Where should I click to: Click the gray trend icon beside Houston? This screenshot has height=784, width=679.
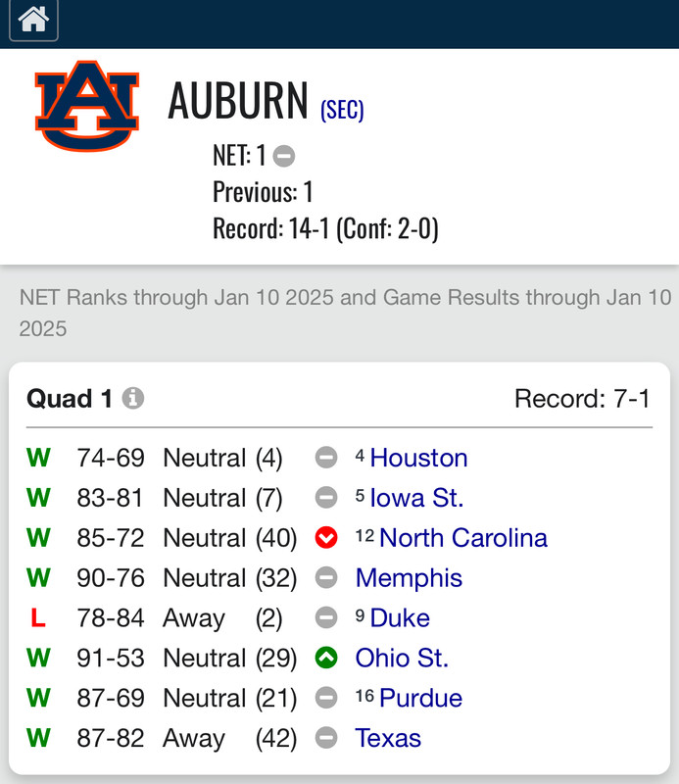point(326,458)
